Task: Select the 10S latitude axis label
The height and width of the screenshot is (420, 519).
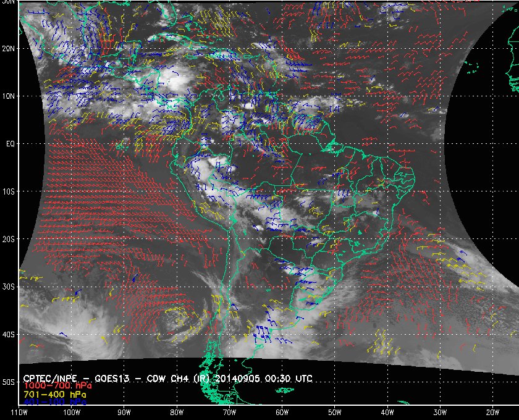Action: coord(8,191)
